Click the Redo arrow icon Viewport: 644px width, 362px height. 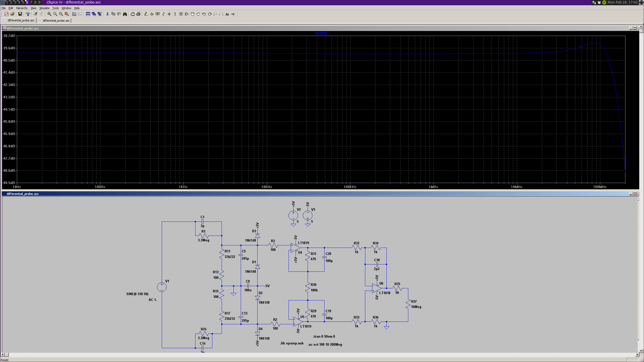(x=210, y=14)
